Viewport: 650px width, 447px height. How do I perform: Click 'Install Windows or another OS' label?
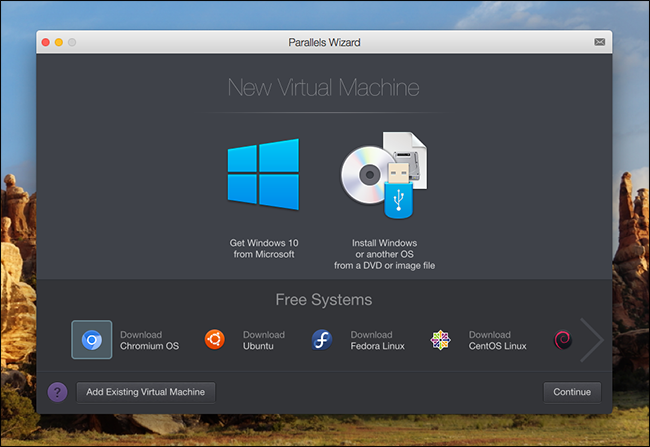[384, 254]
